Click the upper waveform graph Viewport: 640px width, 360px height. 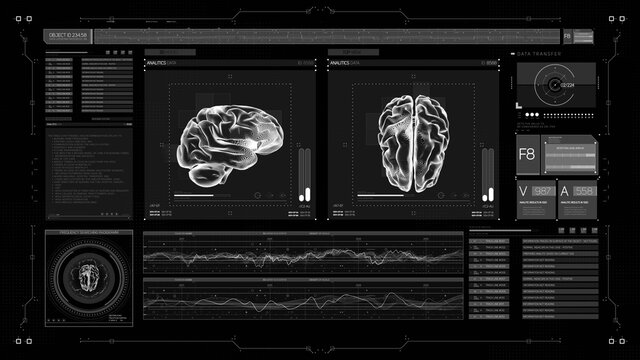click(x=303, y=253)
